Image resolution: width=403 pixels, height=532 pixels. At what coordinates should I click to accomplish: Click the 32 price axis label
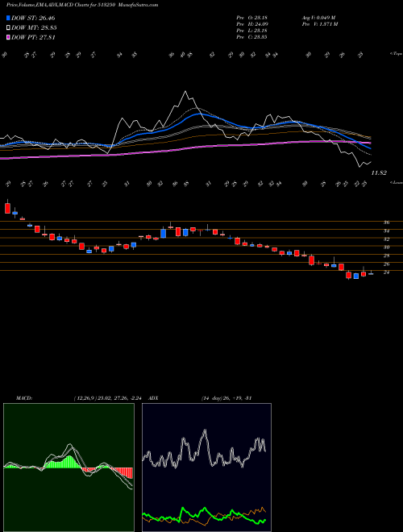coord(386,239)
